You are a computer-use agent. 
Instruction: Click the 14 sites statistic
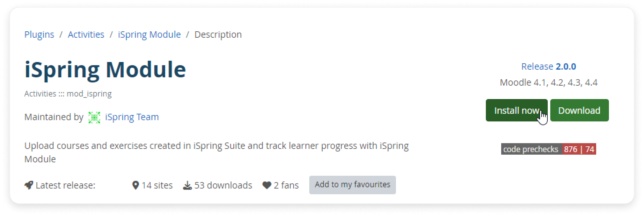pyautogui.click(x=157, y=185)
